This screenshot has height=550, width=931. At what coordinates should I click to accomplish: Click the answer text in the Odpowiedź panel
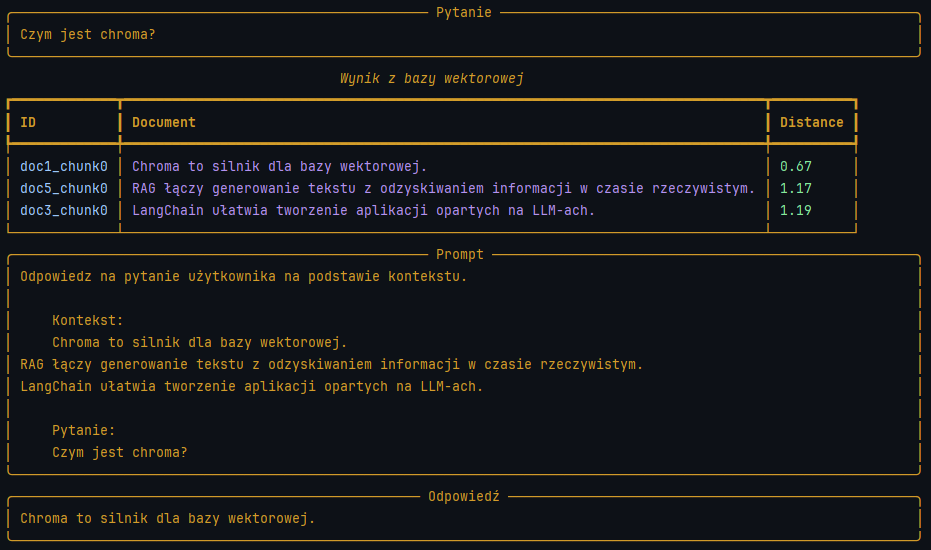[x=168, y=518]
